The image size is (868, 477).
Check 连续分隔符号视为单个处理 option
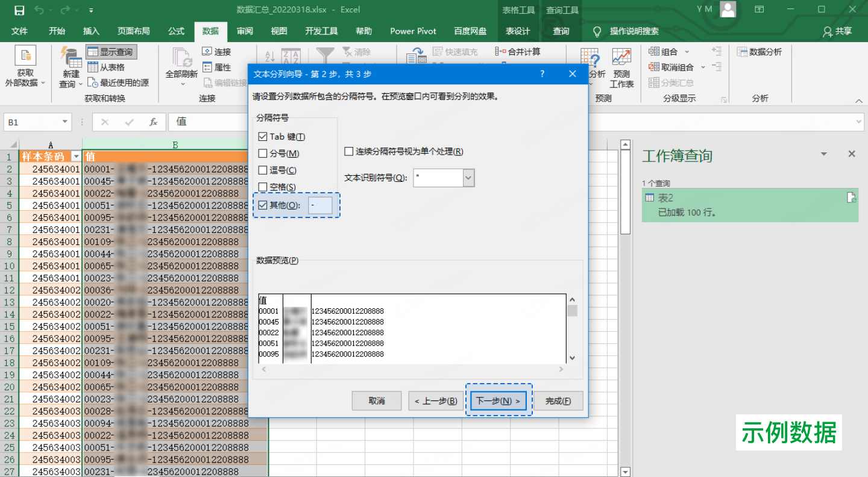click(x=348, y=152)
